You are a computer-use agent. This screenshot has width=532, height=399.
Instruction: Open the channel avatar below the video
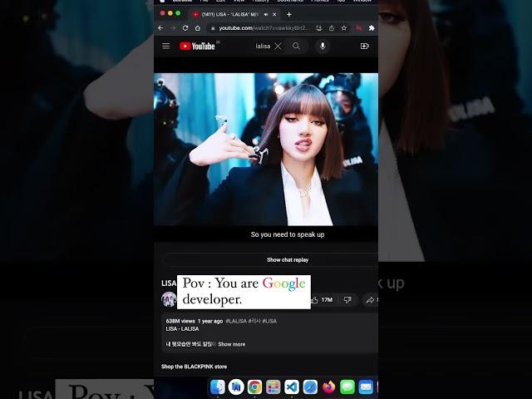coord(169,299)
